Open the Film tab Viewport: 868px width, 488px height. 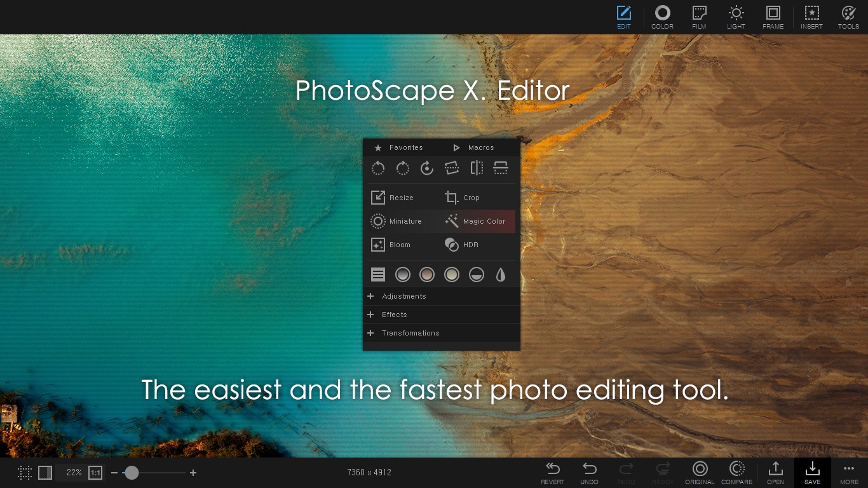(699, 17)
